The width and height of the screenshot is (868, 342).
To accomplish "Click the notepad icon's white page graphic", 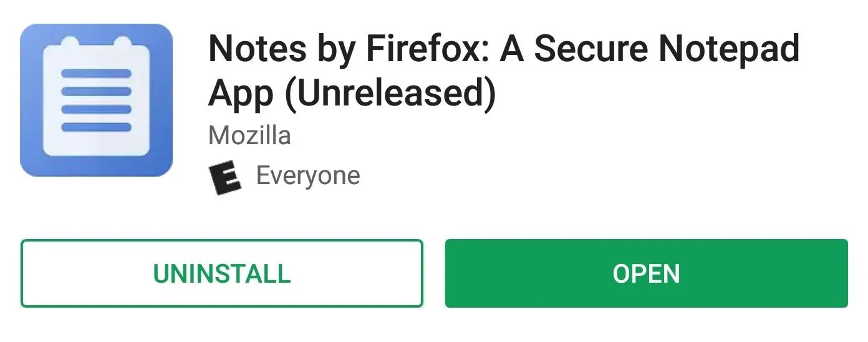I will pos(96,99).
